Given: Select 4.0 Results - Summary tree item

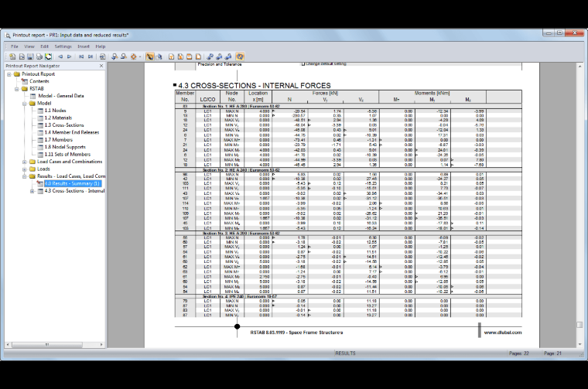Looking at the screenshot, I should point(73,183).
